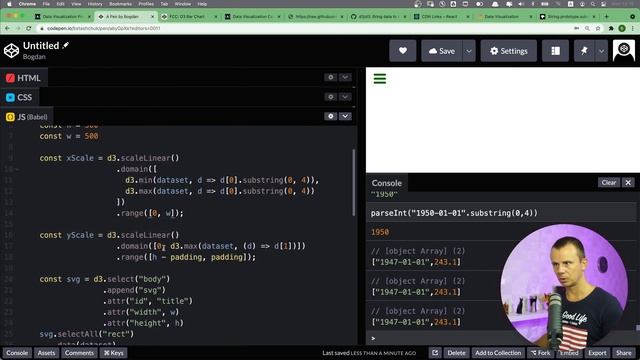The image size is (640, 360).
Task: Close the A Pen by Bogdan tab
Action: pyautogui.click(x=152, y=16)
